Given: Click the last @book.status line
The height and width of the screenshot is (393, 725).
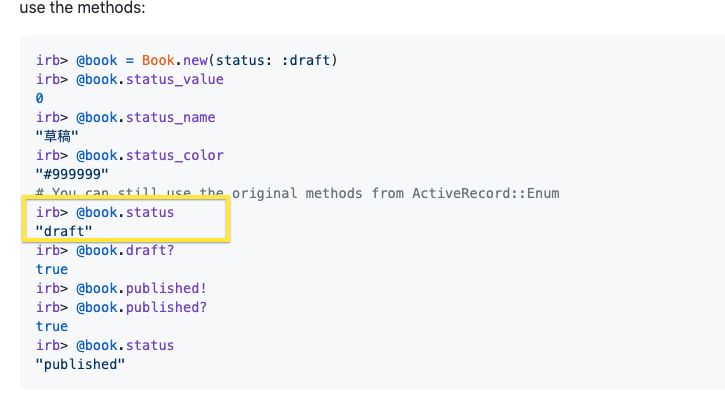Looking at the screenshot, I should 105,345.
